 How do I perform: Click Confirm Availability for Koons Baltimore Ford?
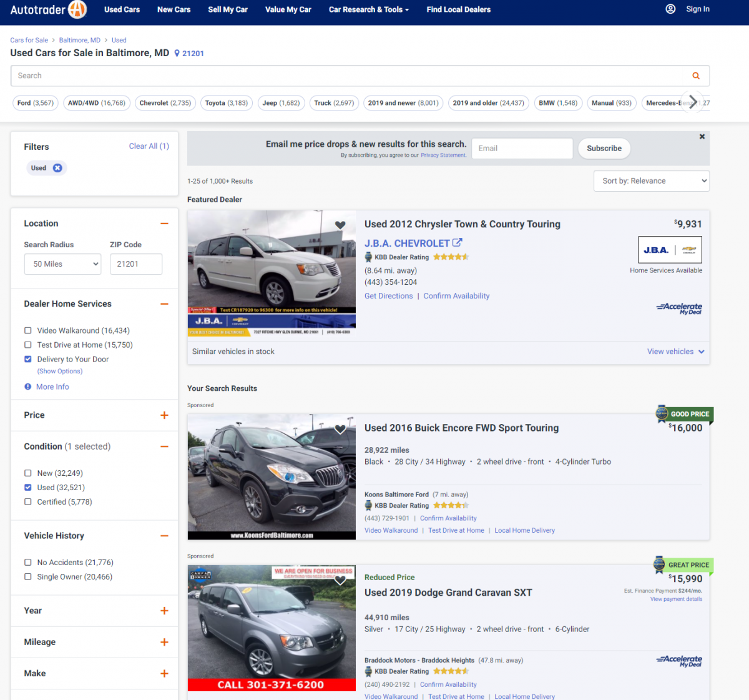[x=448, y=518]
